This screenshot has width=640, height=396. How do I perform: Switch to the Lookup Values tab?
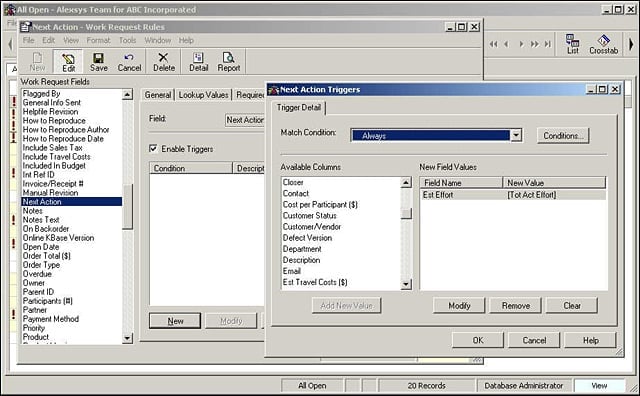click(x=203, y=95)
